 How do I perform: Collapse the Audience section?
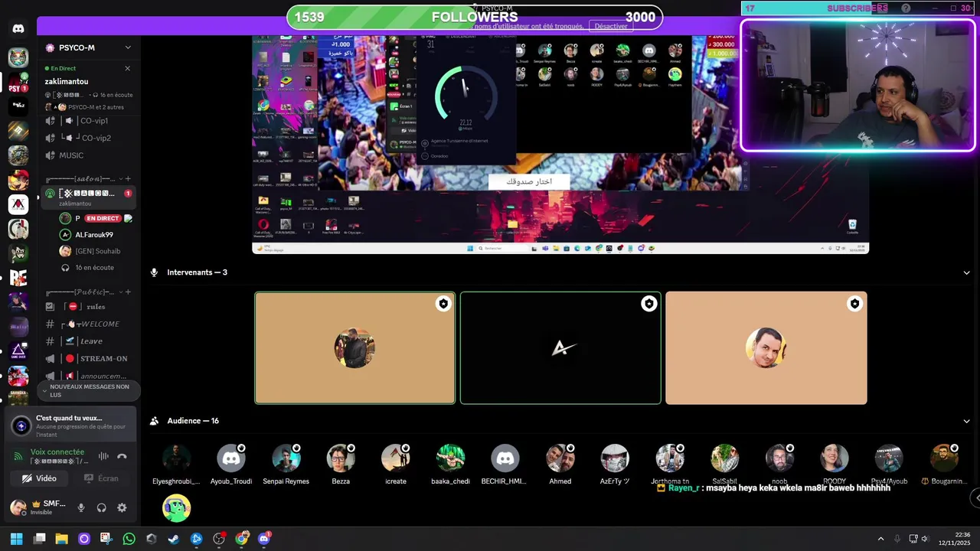point(966,421)
